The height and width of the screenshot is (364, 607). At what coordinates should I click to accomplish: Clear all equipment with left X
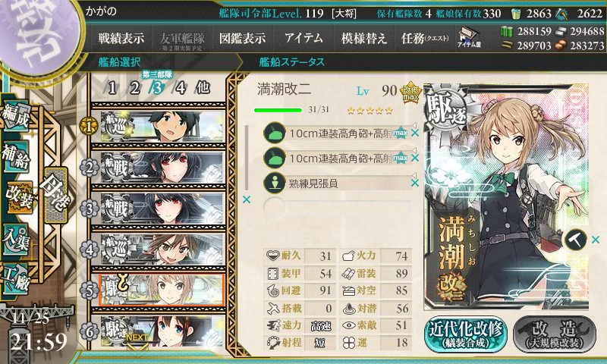pos(246,199)
